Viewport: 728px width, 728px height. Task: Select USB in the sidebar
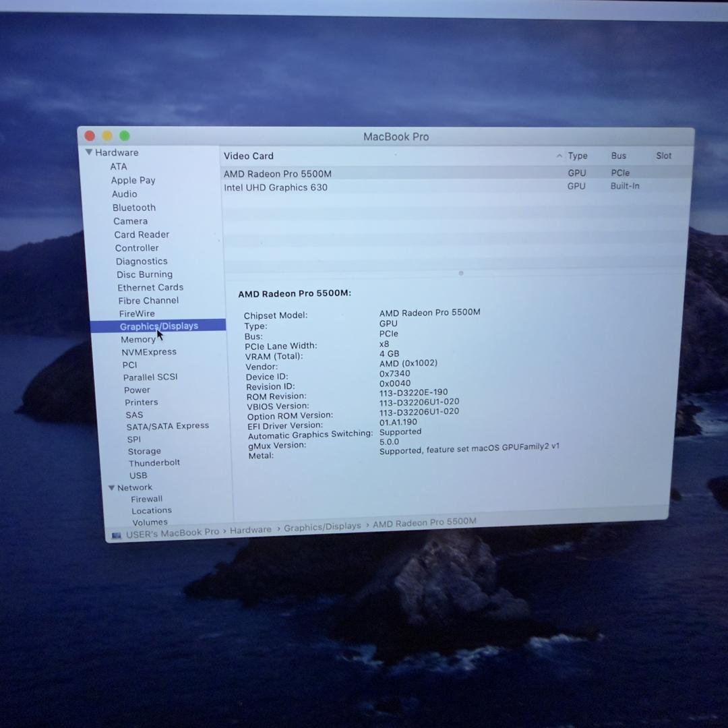click(x=138, y=475)
